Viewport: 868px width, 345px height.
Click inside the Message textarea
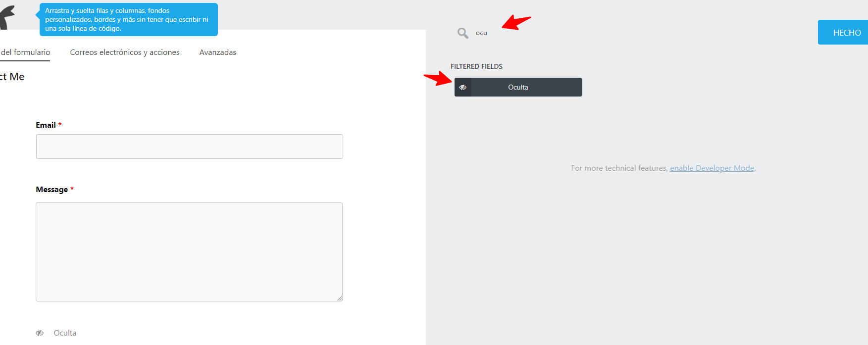(189, 252)
